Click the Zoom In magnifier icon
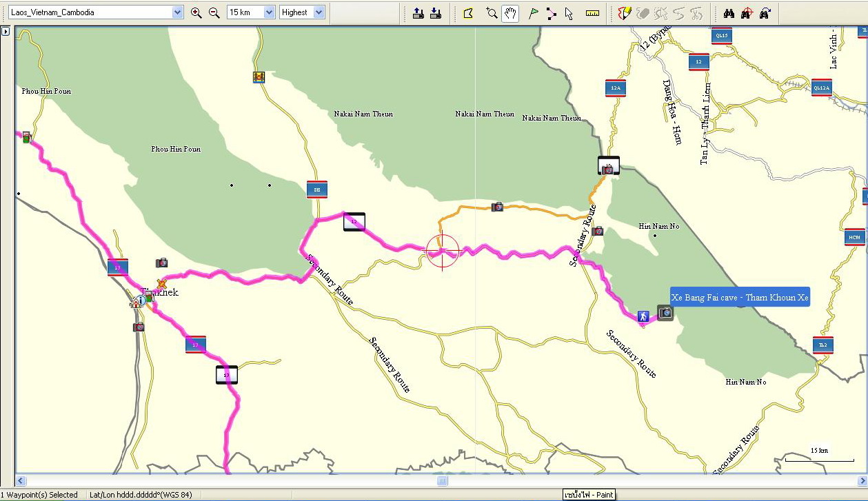 tap(196, 12)
